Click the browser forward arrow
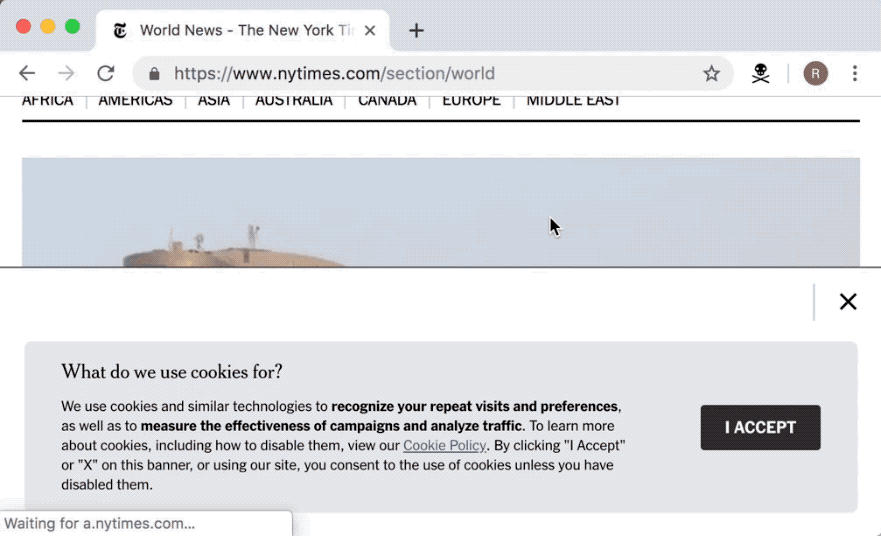This screenshot has height=536, width=881. point(66,73)
